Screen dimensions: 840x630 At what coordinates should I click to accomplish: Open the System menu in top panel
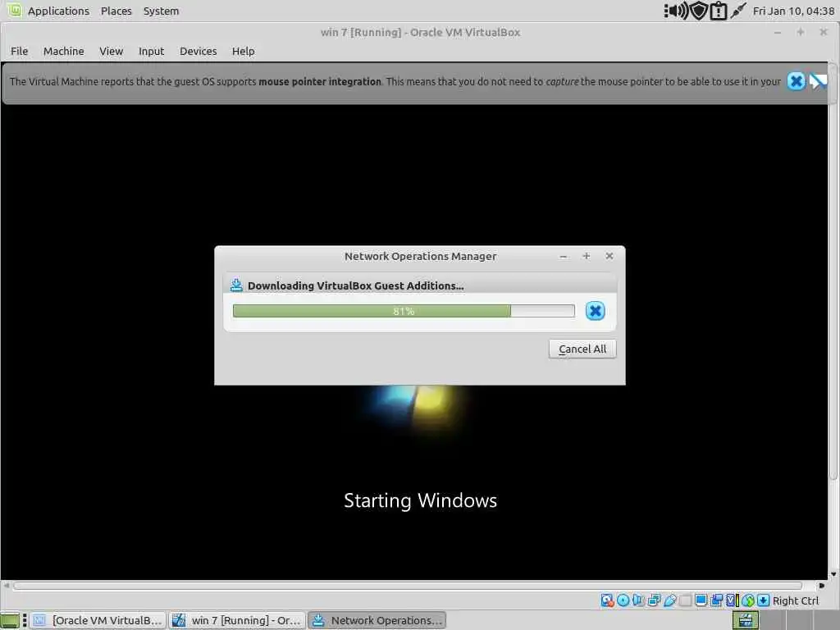point(162,11)
